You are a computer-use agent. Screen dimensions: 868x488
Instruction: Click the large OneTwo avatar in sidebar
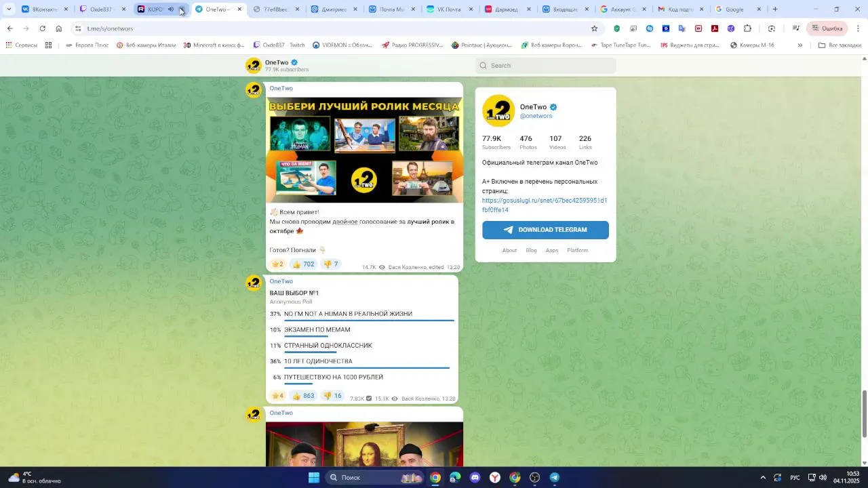tap(498, 110)
